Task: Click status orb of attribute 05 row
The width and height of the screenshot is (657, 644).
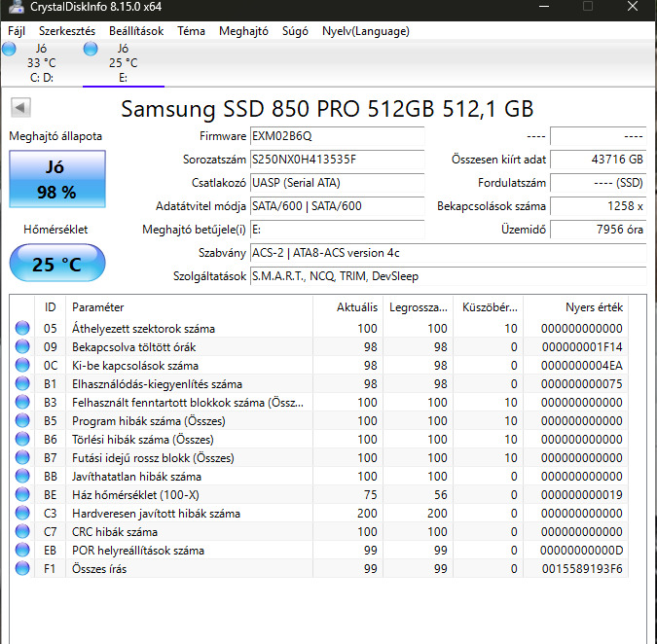Action: (22, 328)
